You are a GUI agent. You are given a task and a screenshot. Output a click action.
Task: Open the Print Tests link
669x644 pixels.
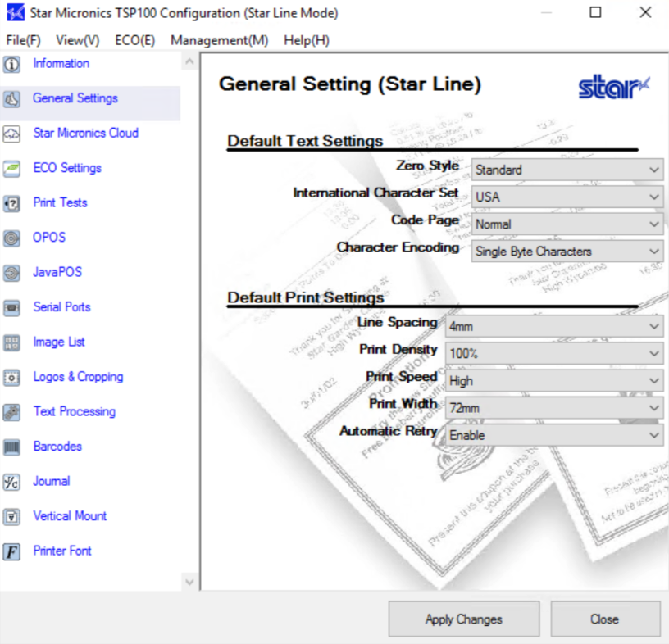[60, 202]
